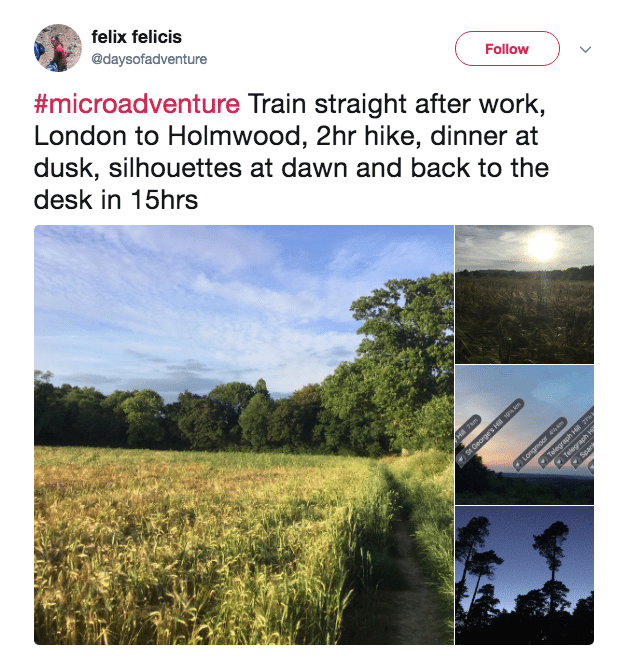Click the bright sun in top-right photo
630x660 pixels.
coord(541,246)
